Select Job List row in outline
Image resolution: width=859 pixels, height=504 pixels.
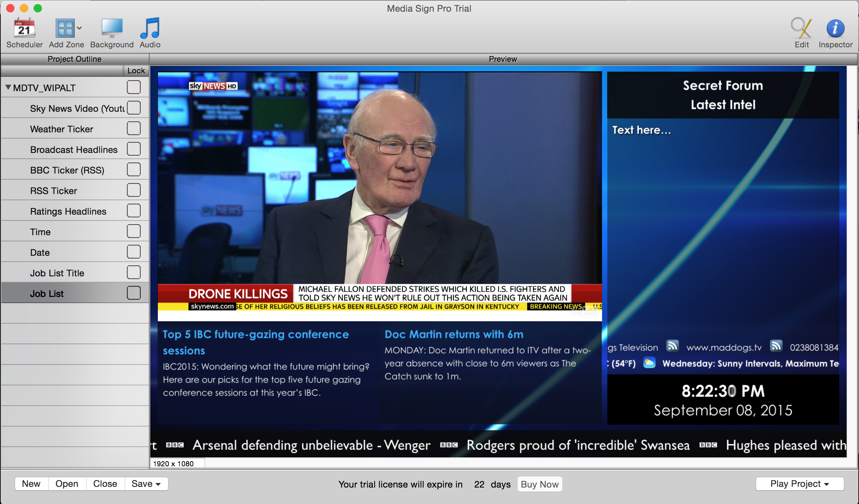pos(75,293)
